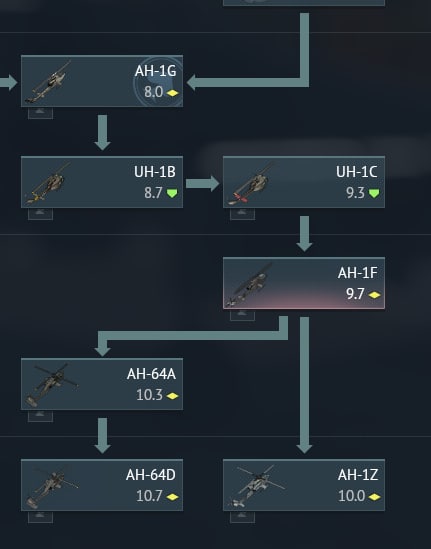Open the AH-64A Apache card
The height and width of the screenshot is (549, 431).
coord(102,384)
